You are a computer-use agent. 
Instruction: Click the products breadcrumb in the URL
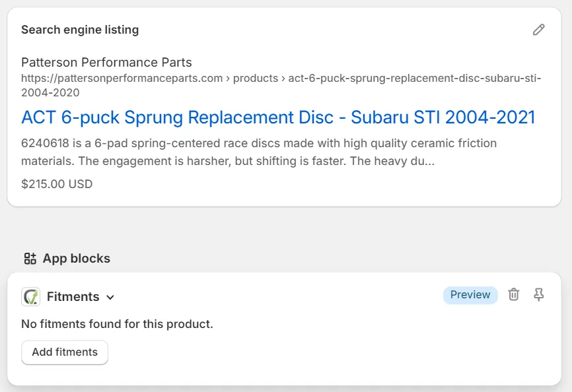(256, 79)
